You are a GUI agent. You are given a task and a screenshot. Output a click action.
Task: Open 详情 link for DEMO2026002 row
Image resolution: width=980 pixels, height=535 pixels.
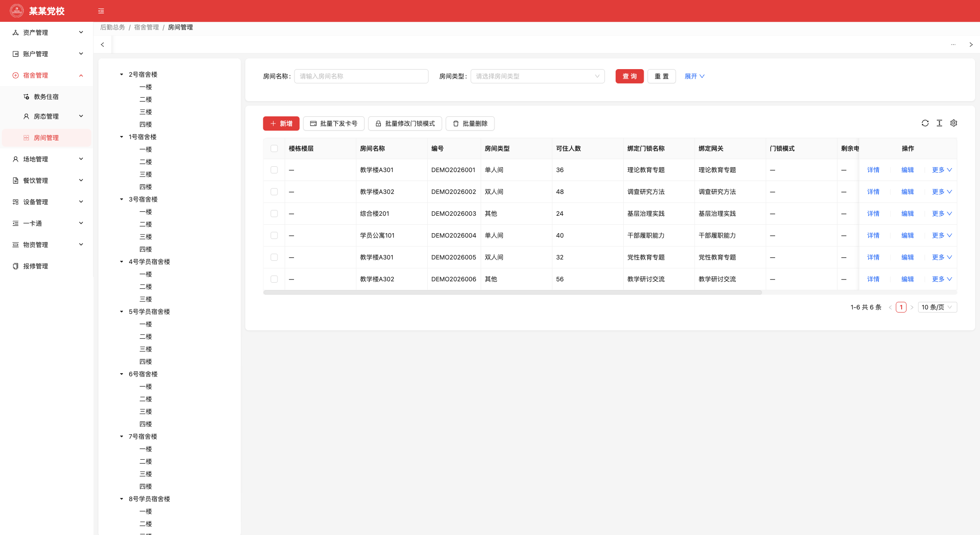(x=873, y=192)
